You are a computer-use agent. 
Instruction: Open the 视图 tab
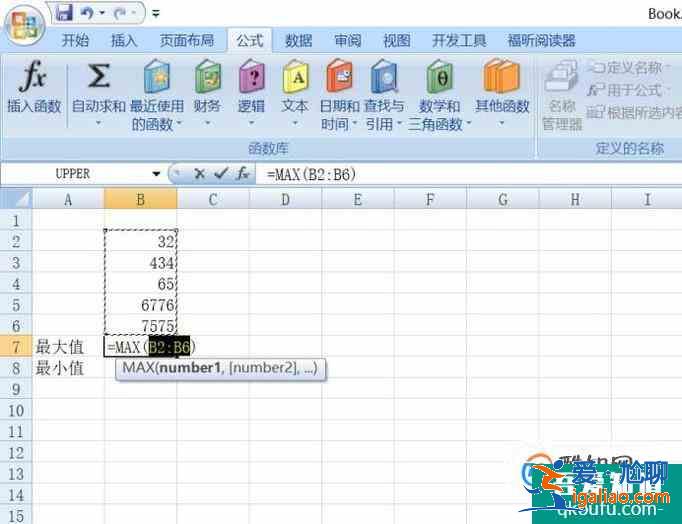pos(396,40)
